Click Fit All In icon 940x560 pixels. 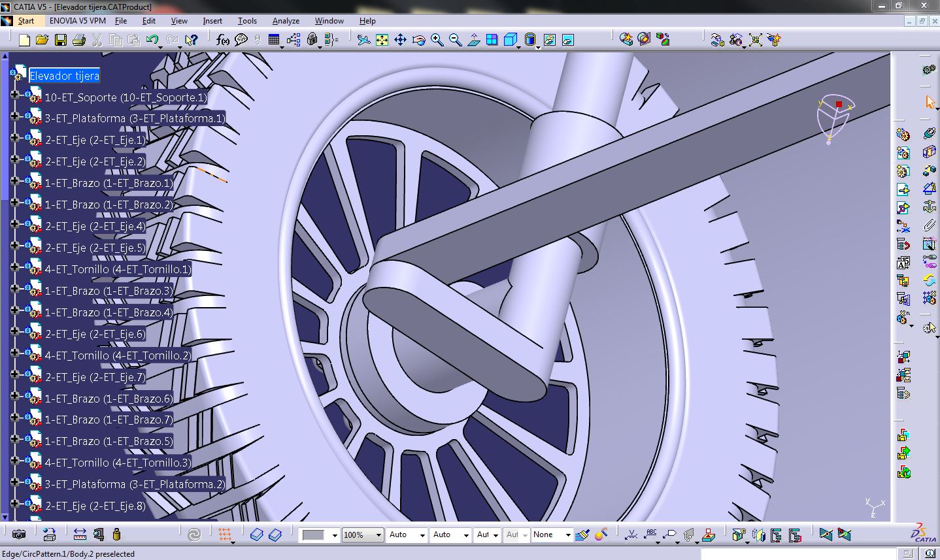click(382, 40)
